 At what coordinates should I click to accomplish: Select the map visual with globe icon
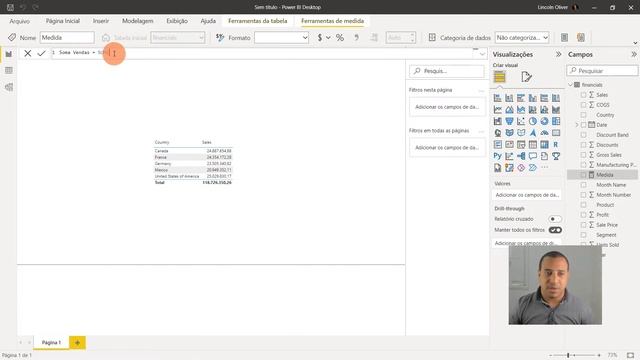click(498, 133)
